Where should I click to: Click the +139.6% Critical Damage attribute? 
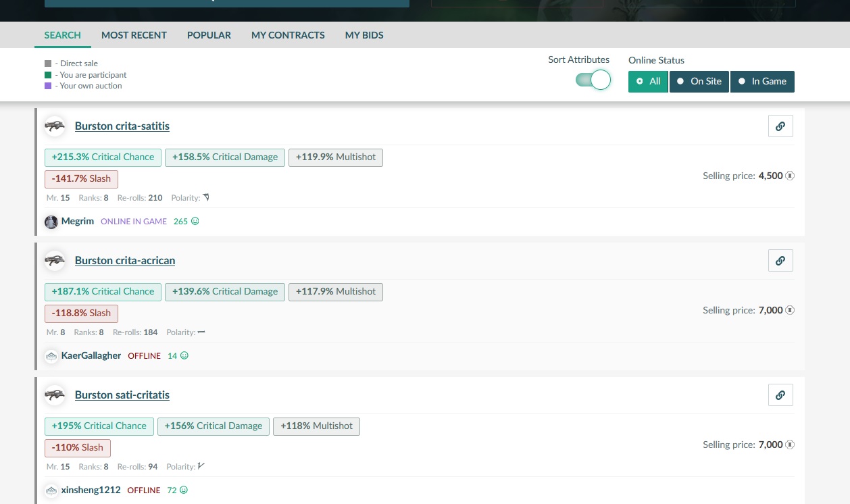click(225, 292)
